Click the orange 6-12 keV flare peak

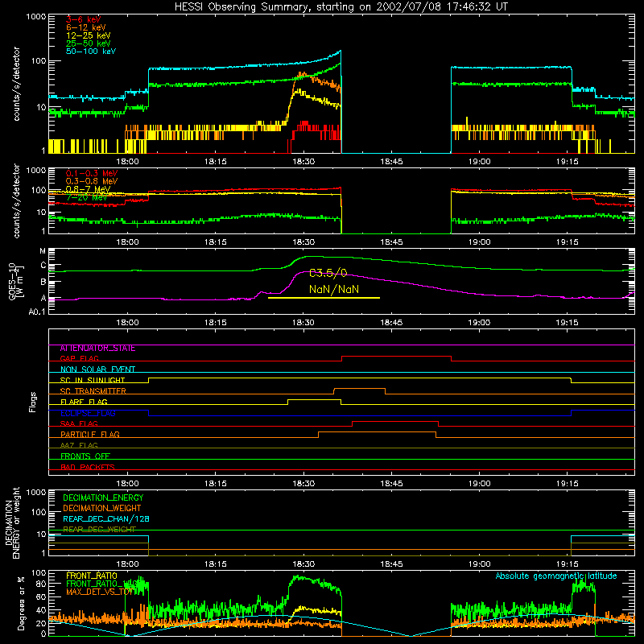pyautogui.click(x=302, y=74)
